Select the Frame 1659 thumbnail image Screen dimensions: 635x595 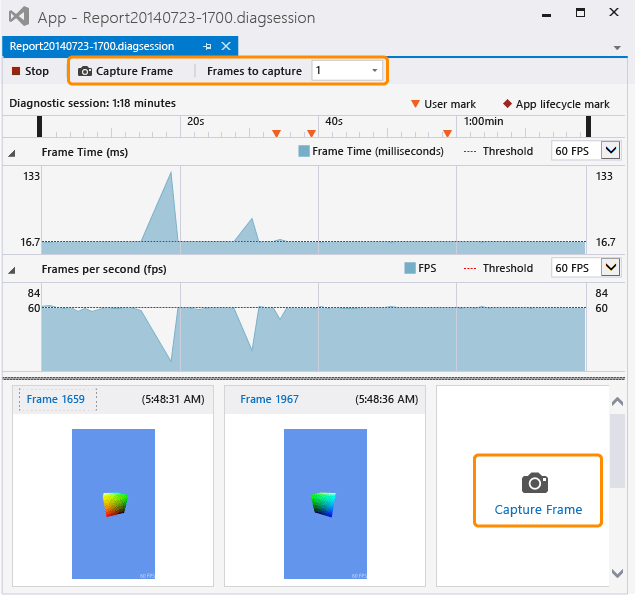(113, 503)
